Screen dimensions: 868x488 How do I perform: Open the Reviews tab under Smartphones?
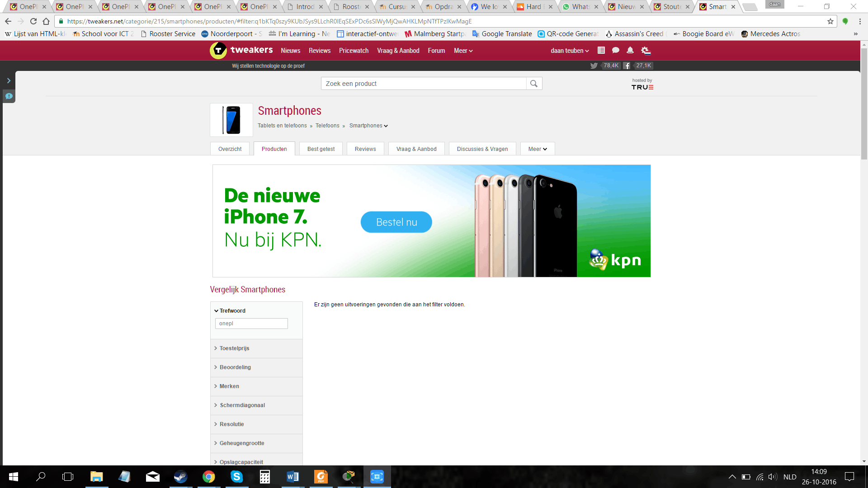[x=365, y=149]
